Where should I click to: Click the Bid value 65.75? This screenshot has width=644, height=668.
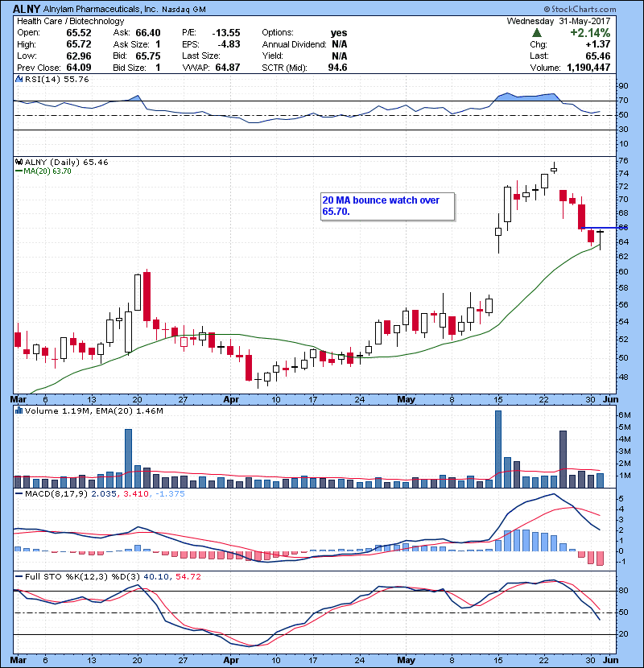pos(148,56)
